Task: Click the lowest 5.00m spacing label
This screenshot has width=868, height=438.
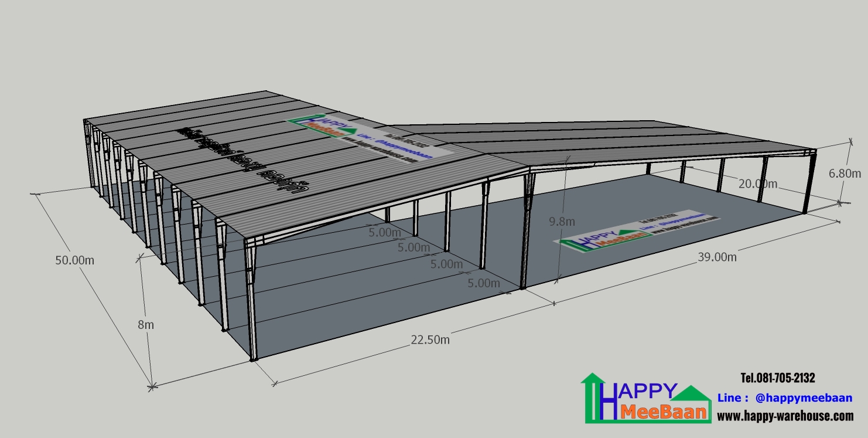Action: [484, 284]
